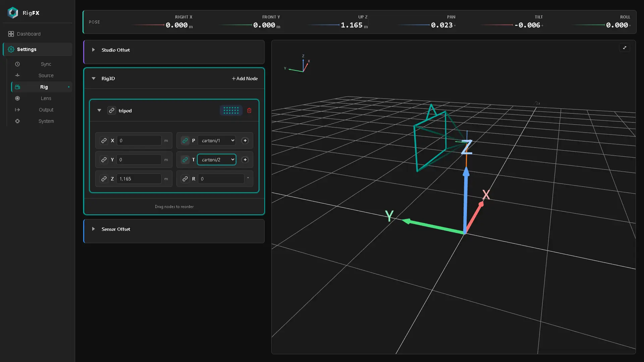Image resolution: width=644 pixels, height=362 pixels.
Task: Click the RIGHT X pose value 0.000
Action: (177, 25)
